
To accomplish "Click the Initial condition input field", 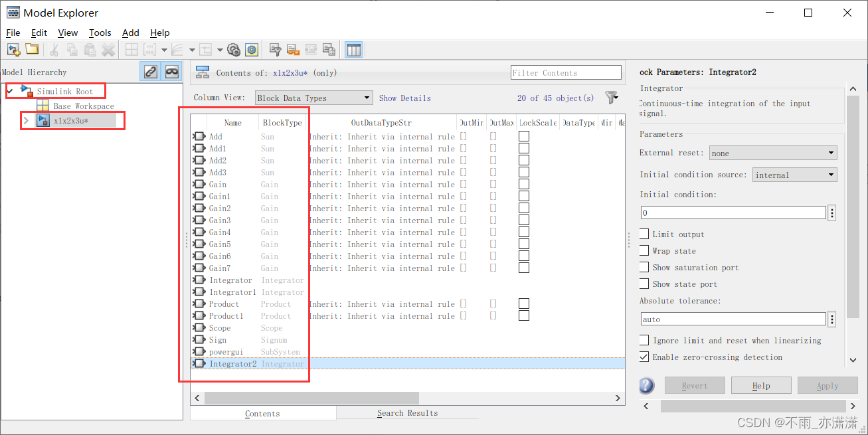I will pos(733,213).
